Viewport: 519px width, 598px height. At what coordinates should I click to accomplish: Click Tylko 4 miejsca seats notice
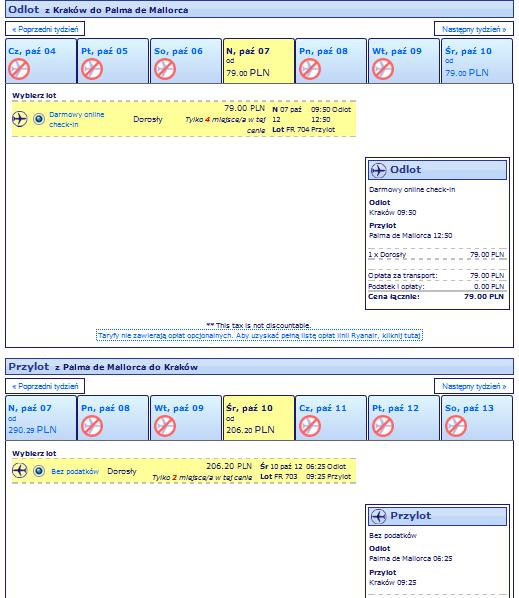click(225, 125)
